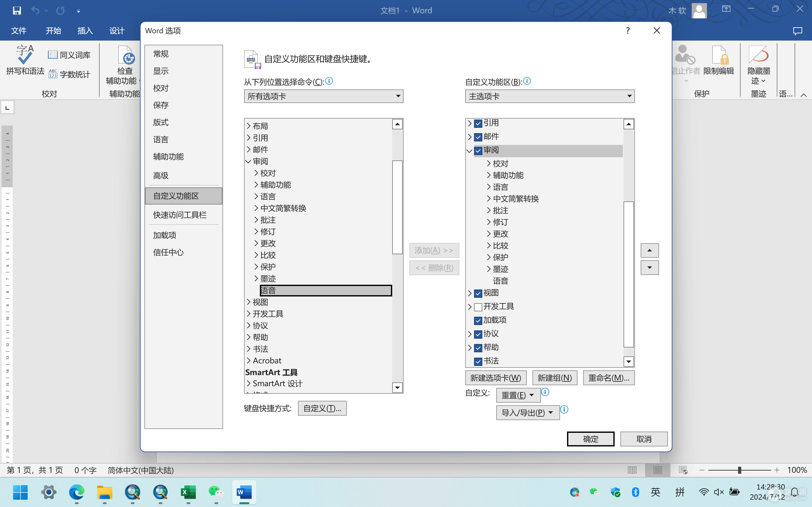Click the 确定 button

[x=591, y=439]
